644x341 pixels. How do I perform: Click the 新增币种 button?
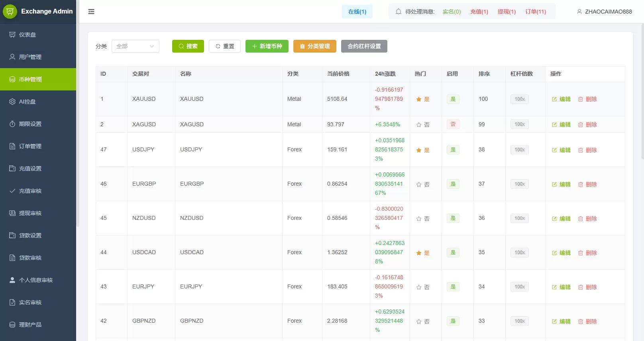[267, 46]
